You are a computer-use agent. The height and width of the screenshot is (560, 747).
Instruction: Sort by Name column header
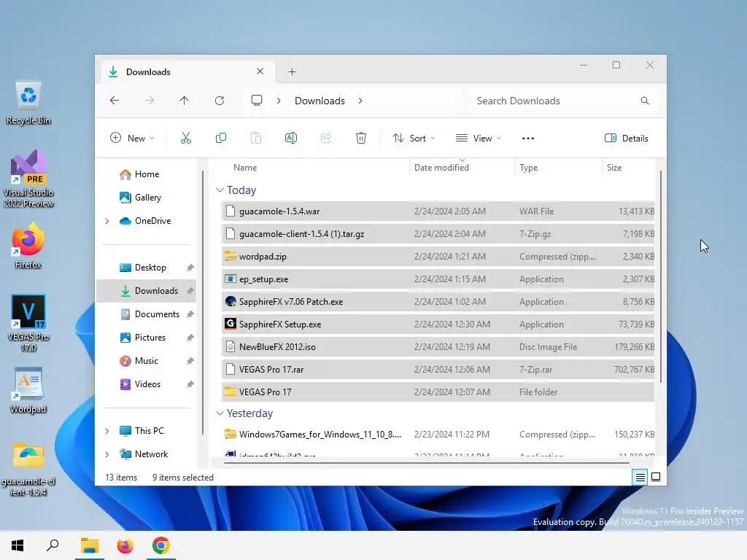click(245, 168)
